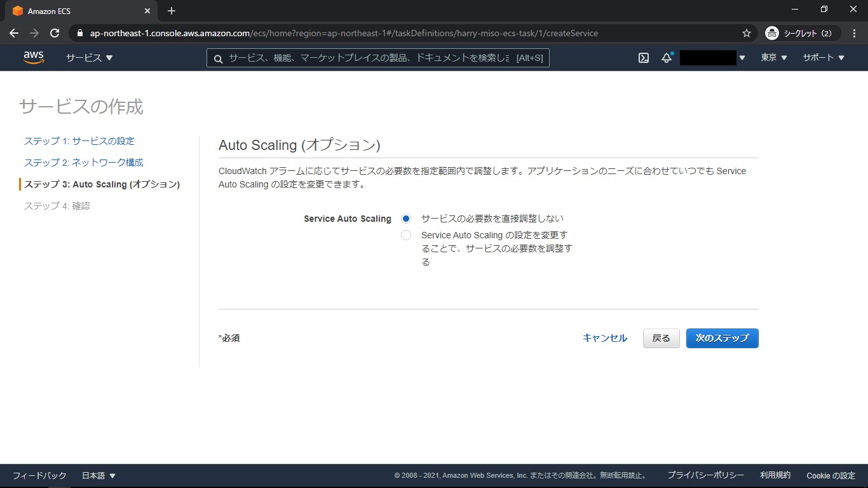Image resolution: width=868 pixels, height=488 pixels.
Task: Open the browser three-dot menu
Action: (853, 33)
